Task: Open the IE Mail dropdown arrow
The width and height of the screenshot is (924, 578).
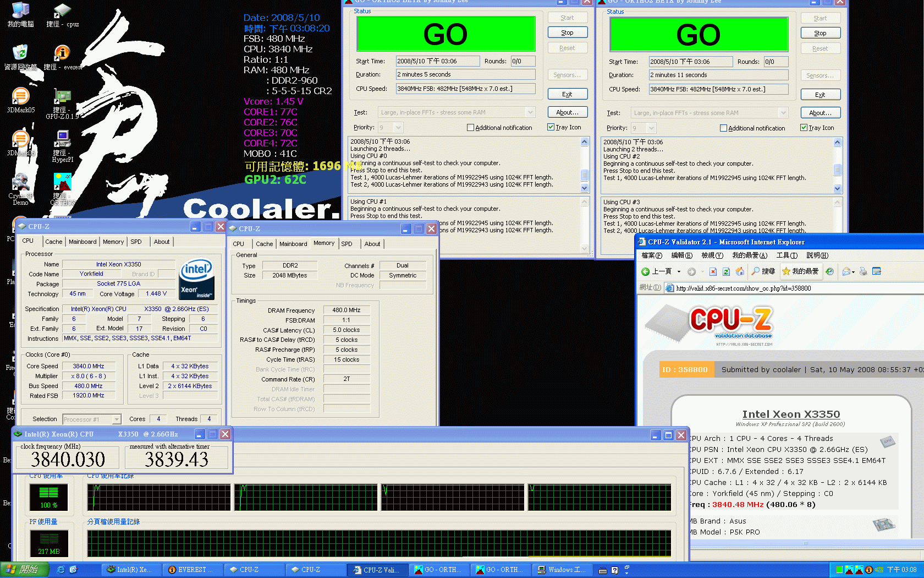Action: 853,271
